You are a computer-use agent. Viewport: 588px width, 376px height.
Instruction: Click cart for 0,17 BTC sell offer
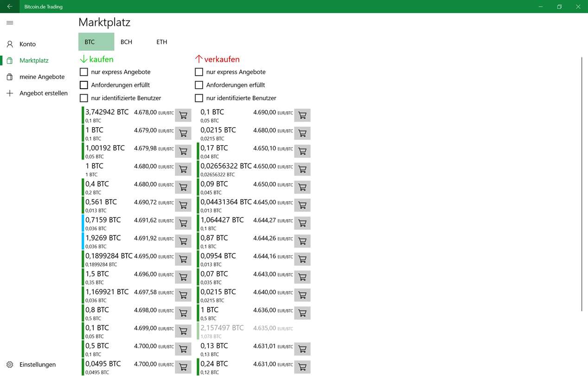[x=302, y=151]
